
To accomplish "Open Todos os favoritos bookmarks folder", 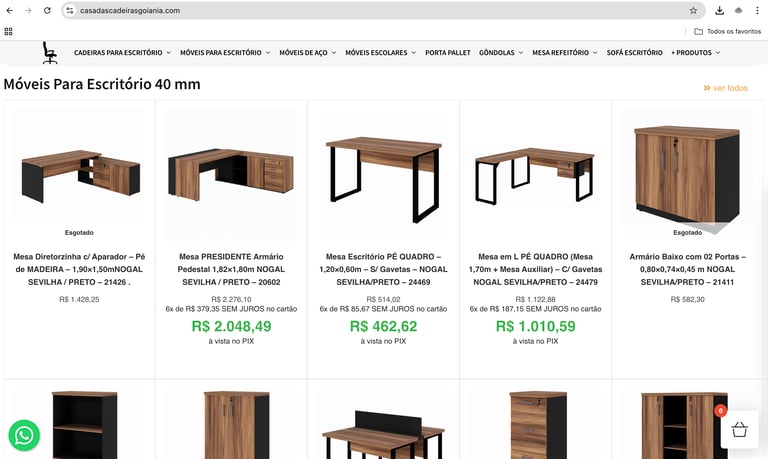I will [727, 31].
